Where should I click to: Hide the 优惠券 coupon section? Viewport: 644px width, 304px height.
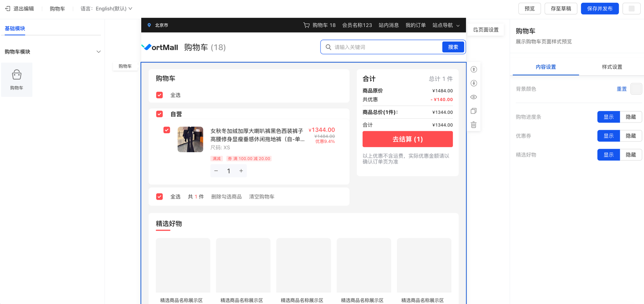pos(631,136)
